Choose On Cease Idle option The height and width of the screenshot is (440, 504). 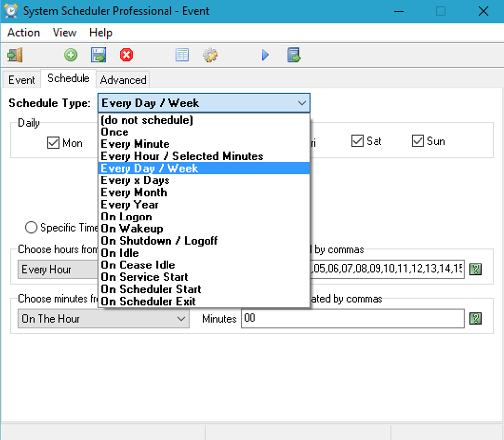point(204,264)
